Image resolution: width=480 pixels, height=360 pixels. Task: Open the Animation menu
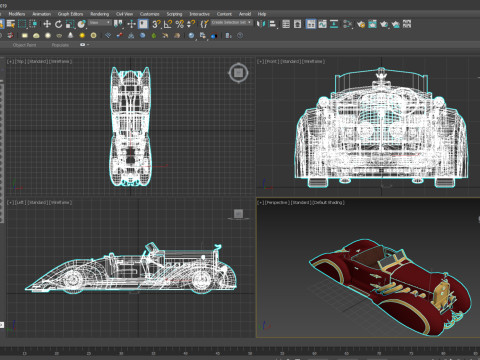(42, 14)
